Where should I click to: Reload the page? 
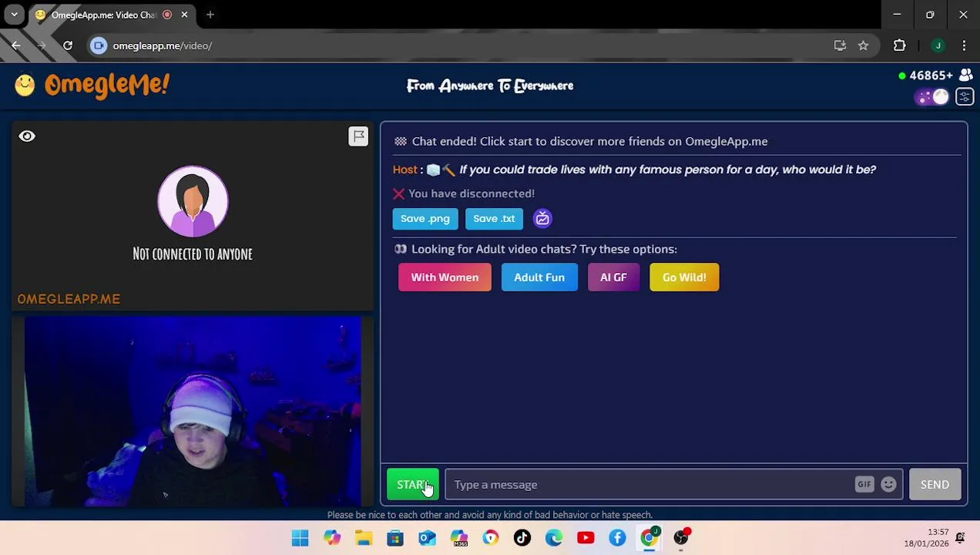pyautogui.click(x=68, y=45)
